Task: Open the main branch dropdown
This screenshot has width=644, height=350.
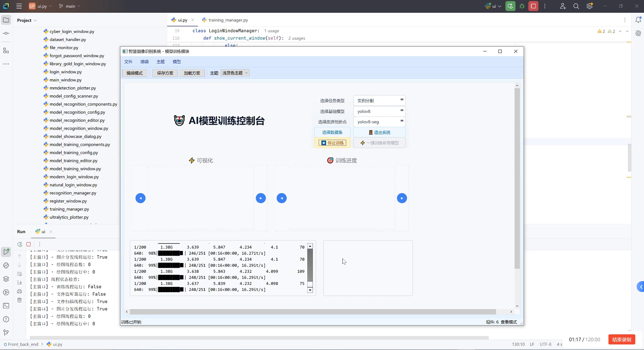Action: pyautogui.click(x=69, y=6)
